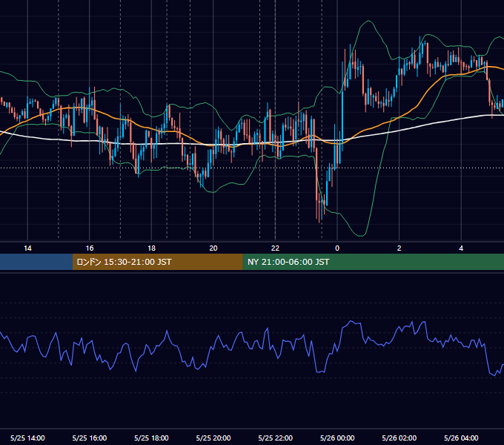Click the 5/26 00:00 date label

point(337,438)
